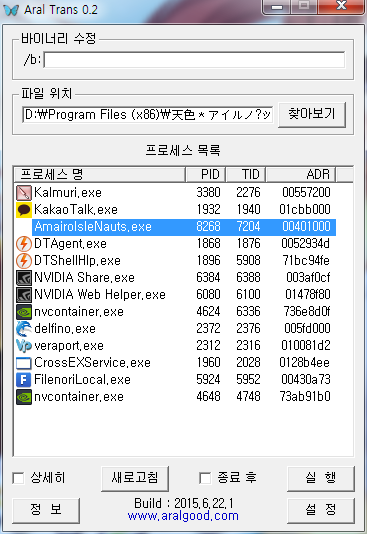Click the NVIDIA Web Helper.exe icon
The image size is (367, 534).
[x=23, y=295]
